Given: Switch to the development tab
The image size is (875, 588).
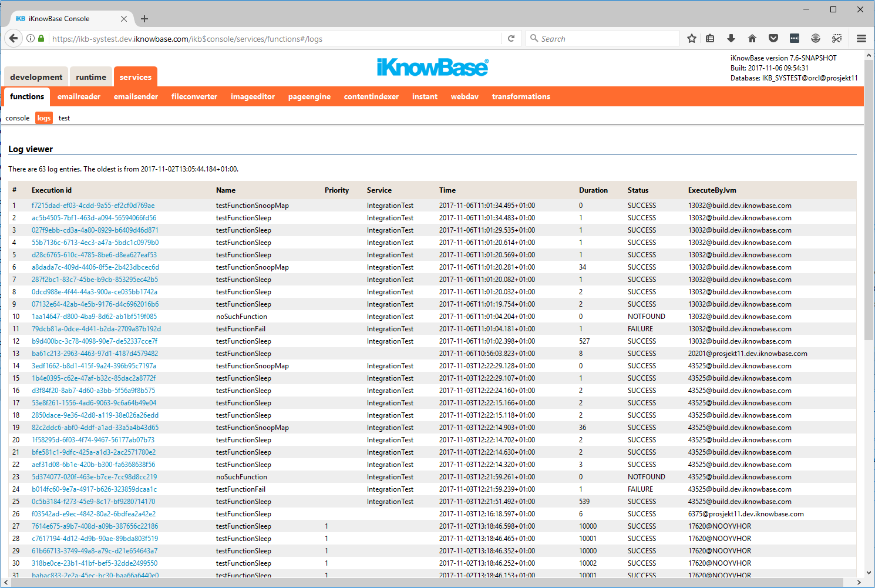Looking at the screenshot, I should [36, 77].
